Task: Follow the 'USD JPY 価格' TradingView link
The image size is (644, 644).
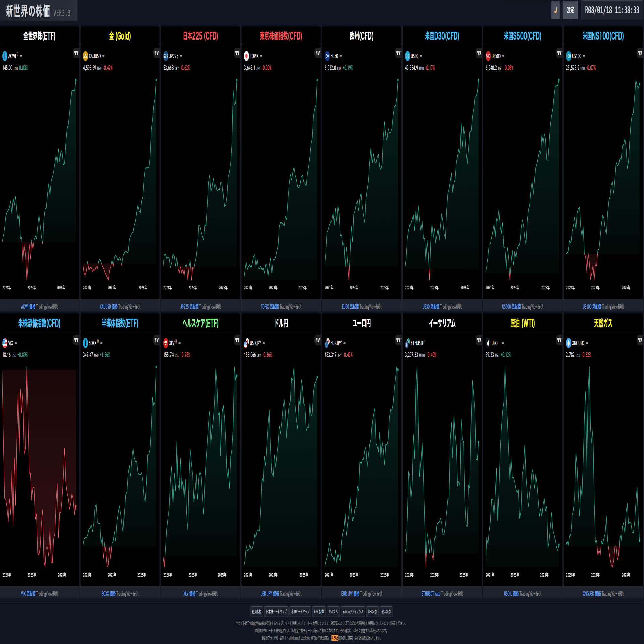Action: click(270, 594)
